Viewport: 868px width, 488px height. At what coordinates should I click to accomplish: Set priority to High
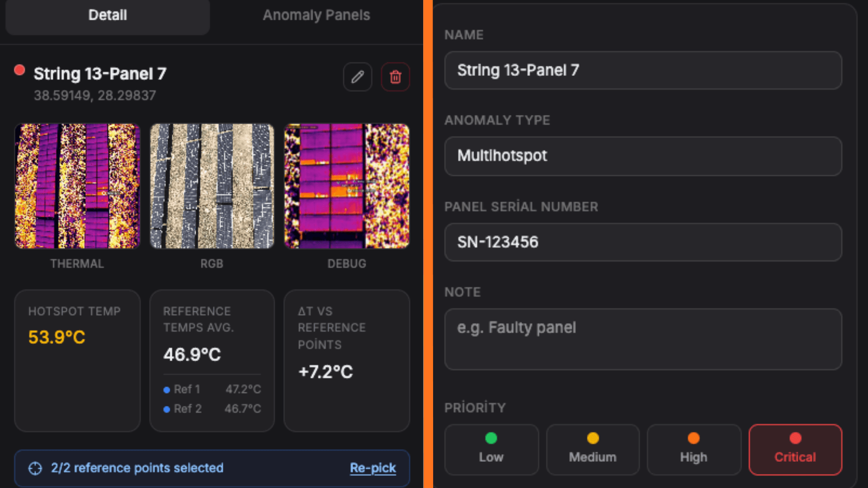pyautogui.click(x=694, y=450)
